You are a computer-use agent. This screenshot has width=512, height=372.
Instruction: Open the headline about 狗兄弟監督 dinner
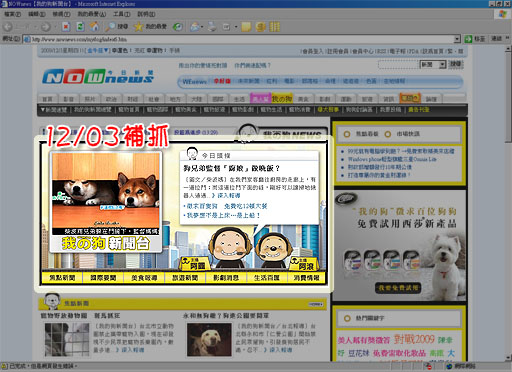[232, 168]
